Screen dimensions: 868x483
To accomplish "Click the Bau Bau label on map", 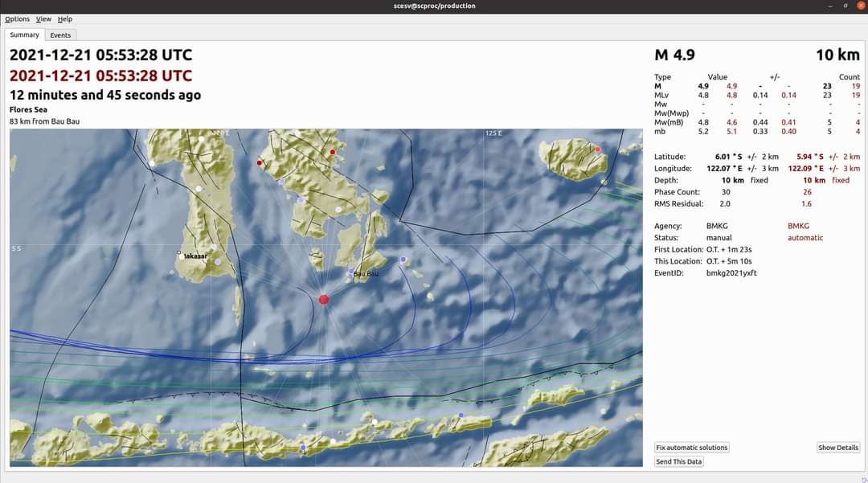I will (366, 274).
